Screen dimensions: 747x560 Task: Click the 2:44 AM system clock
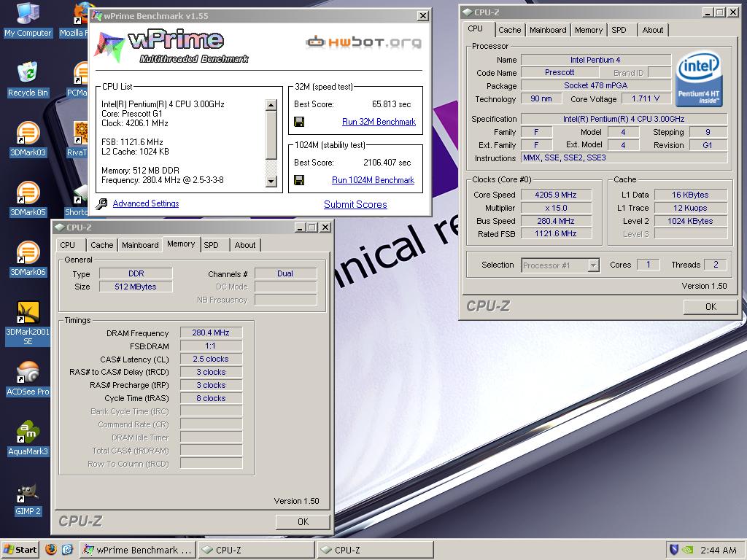718,550
